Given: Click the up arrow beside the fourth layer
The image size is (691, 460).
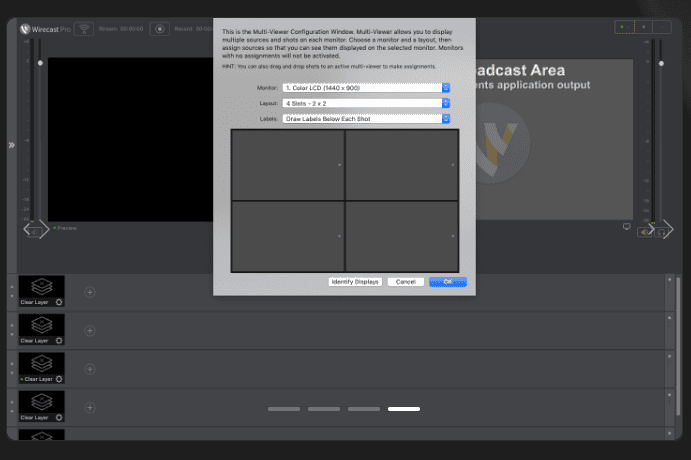Looking at the screenshot, I should [12, 402].
